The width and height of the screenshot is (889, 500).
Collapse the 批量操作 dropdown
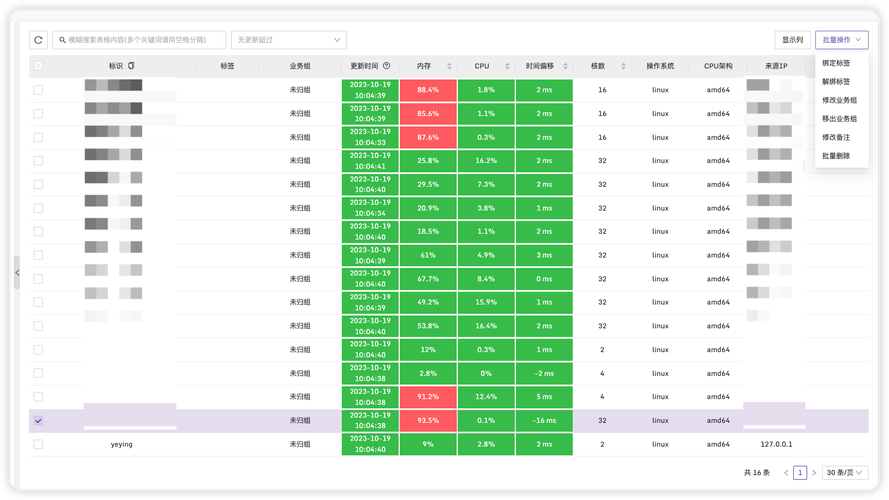click(842, 40)
